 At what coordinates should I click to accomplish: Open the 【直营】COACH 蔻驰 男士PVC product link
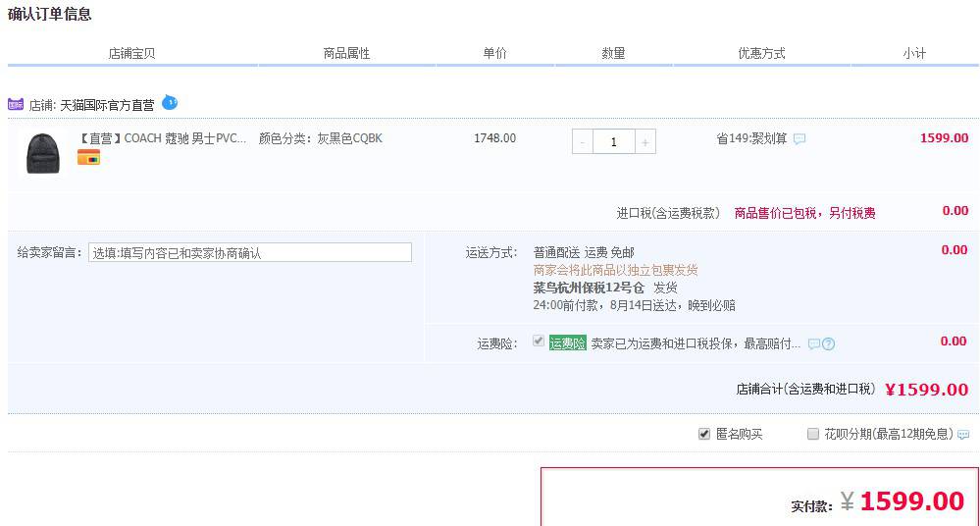(163, 138)
